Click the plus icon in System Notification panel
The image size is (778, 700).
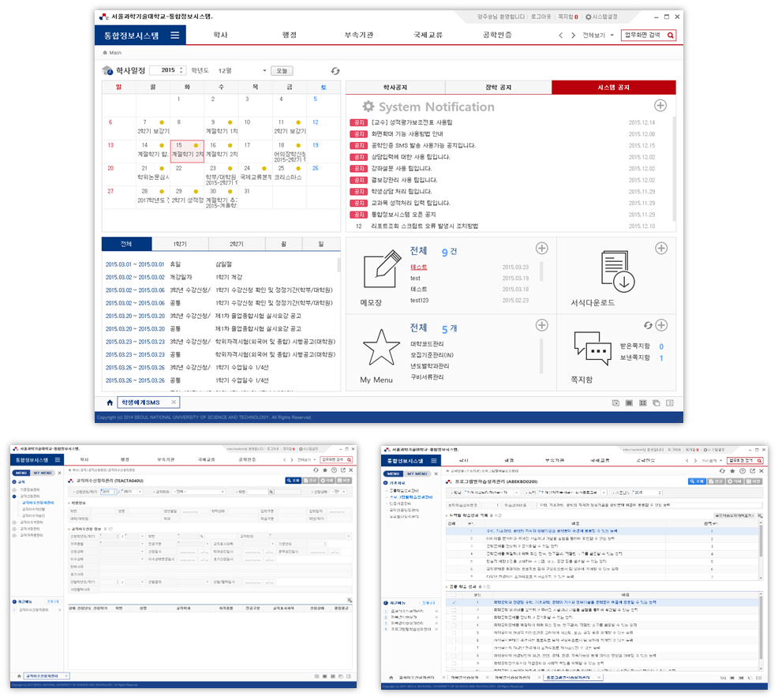(x=660, y=106)
